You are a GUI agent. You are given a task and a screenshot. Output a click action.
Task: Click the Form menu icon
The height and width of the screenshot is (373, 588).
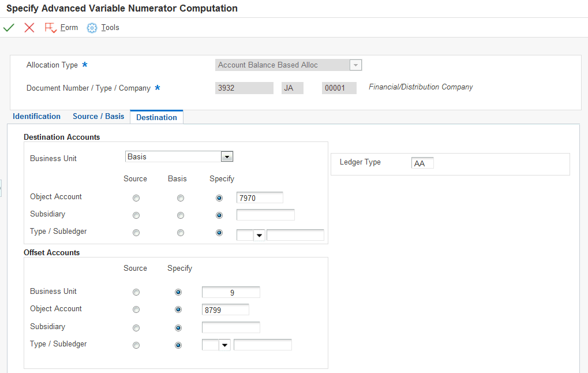(x=51, y=28)
